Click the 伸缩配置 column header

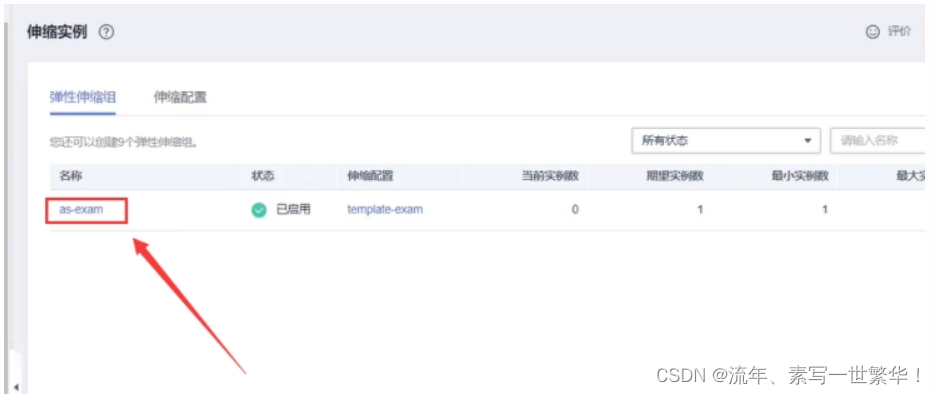click(370, 176)
